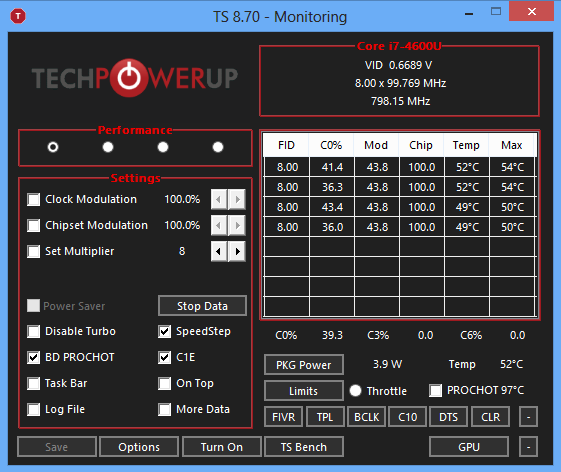Click the ThrottleStop title bar app icon

18,16
